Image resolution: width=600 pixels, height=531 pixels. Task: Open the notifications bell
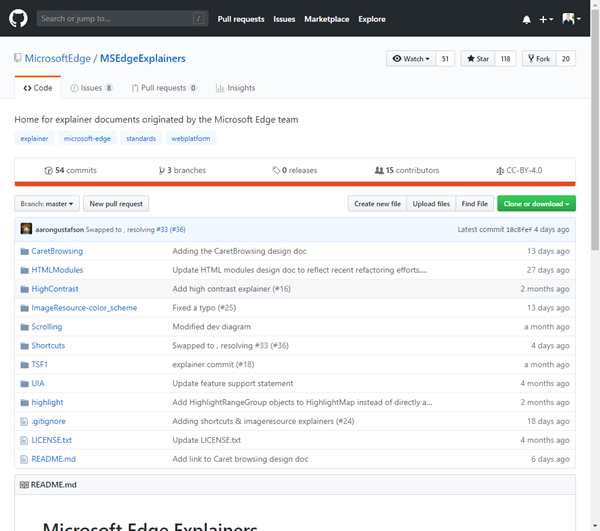click(527, 19)
